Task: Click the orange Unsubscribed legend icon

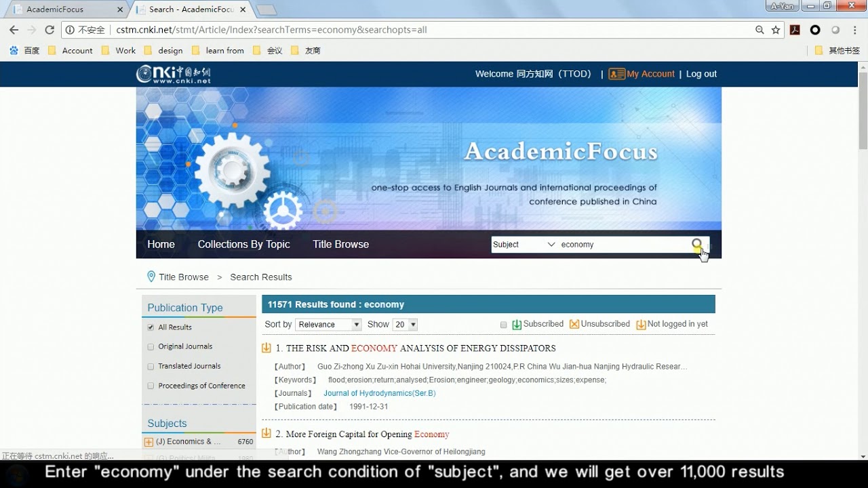Action: pos(574,325)
